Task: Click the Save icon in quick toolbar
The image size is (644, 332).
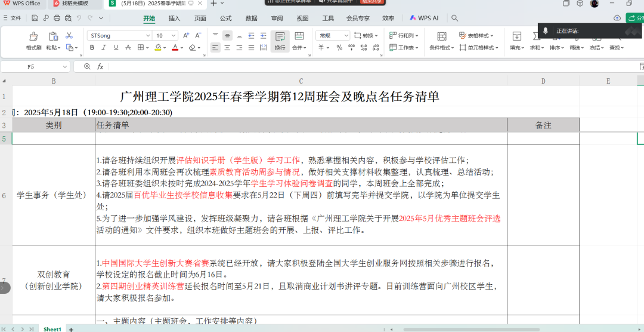Action: pyautogui.click(x=36, y=19)
